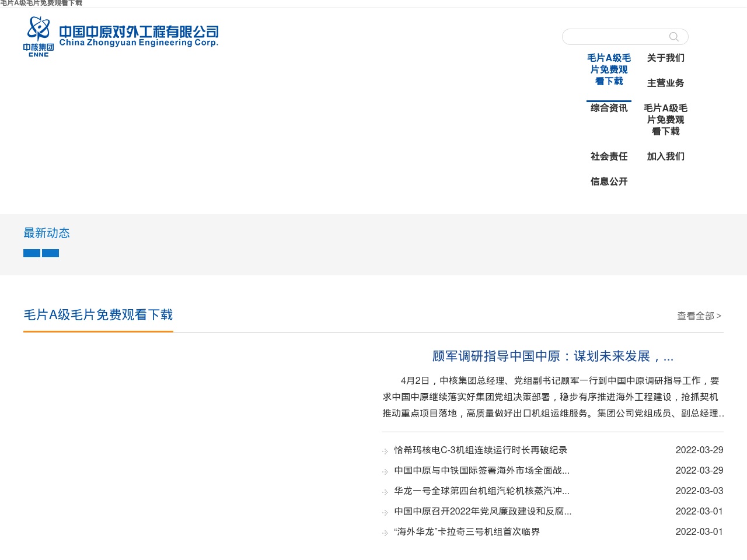Click the 最新动态 heading

tap(47, 233)
